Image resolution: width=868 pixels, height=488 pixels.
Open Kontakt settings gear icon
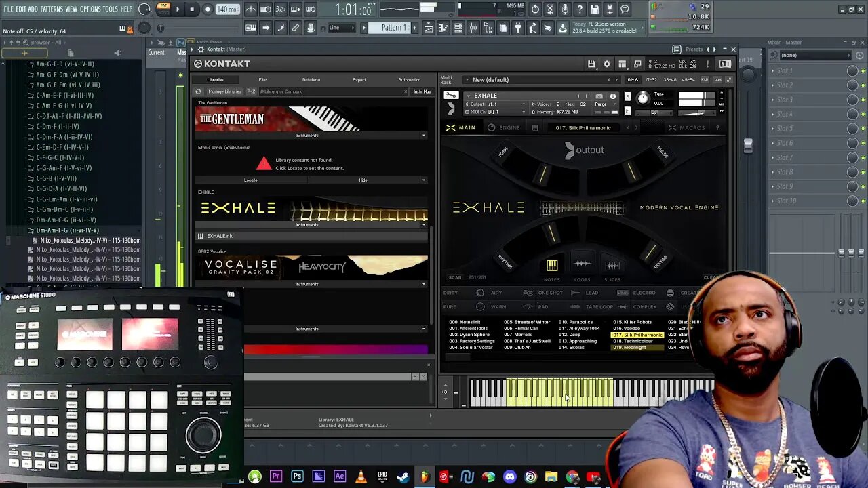(606, 64)
